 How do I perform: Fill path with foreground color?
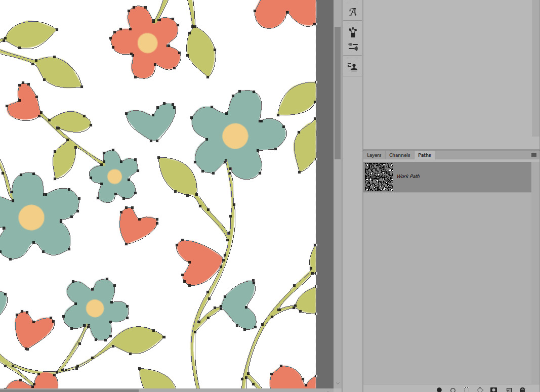click(x=439, y=389)
